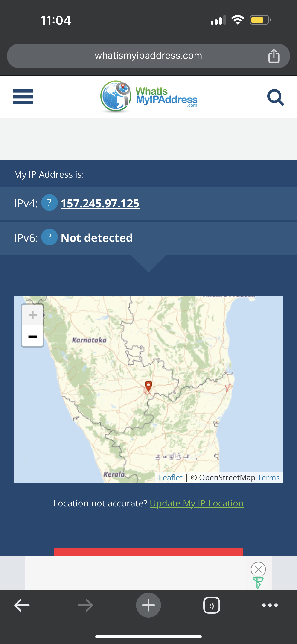Open a new tab with plus button
Screen dimensions: 297x644
(x=148, y=605)
